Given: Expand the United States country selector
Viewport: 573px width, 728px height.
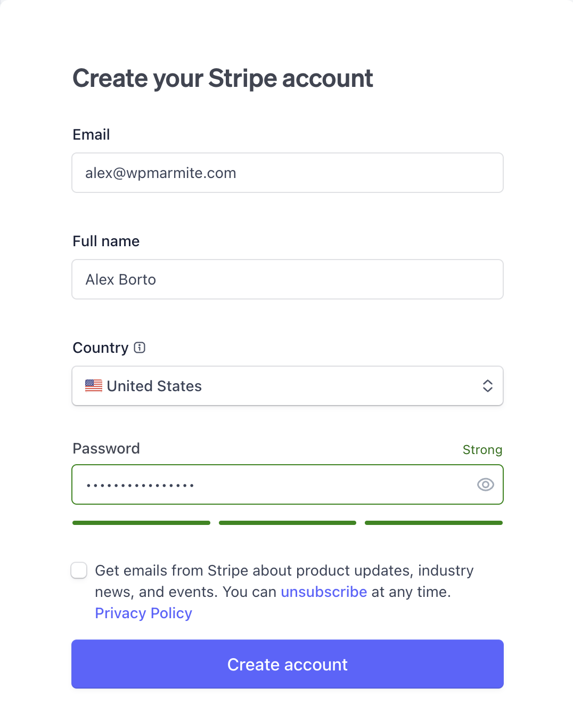Looking at the screenshot, I should pyautogui.click(x=288, y=386).
